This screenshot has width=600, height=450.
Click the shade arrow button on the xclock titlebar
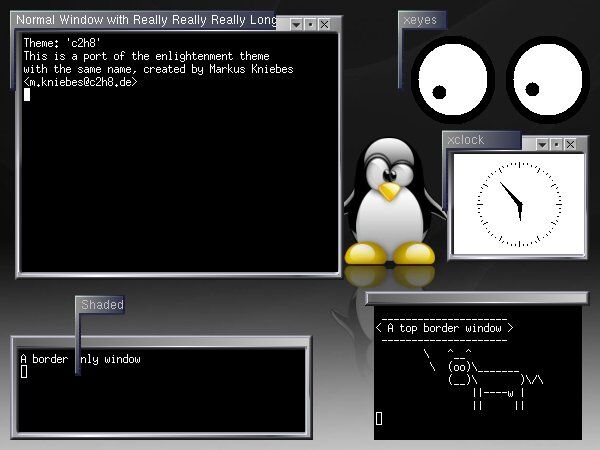pyautogui.click(x=542, y=144)
